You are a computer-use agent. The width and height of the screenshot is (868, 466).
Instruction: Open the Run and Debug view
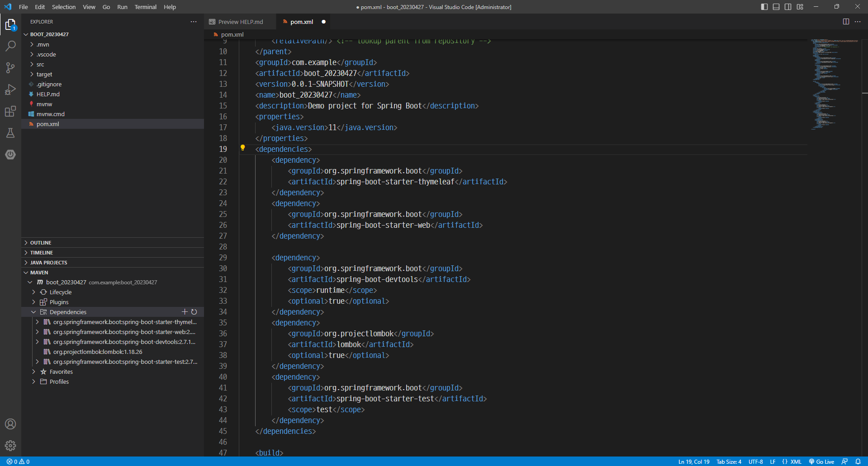10,89
